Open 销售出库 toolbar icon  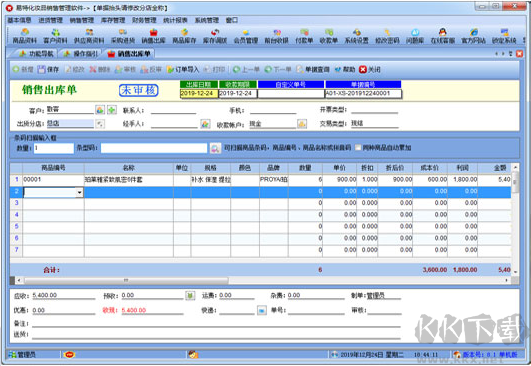(x=153, y=36)
